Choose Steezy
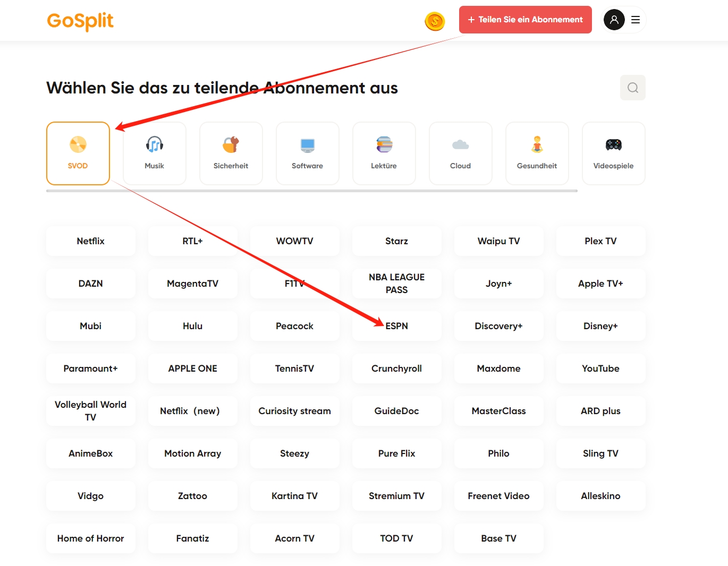The width and height of the screenshot is (728, 566). point(295,453)
